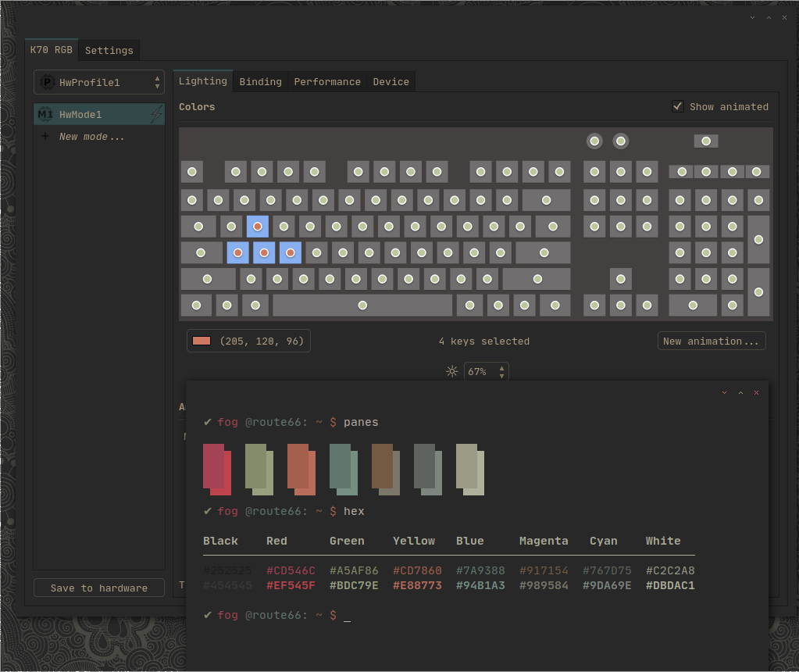
Task: Select the mute key above the numpad
Action: point(706,141)
